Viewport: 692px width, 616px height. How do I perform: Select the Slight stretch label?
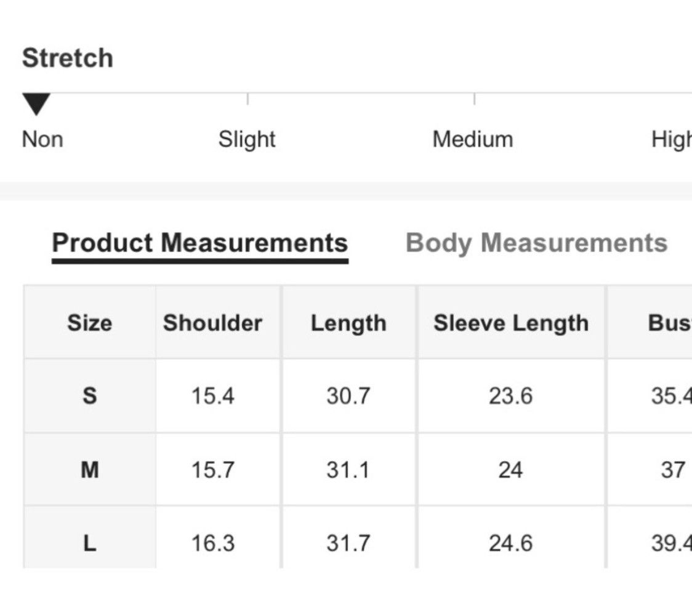(247, 140)
